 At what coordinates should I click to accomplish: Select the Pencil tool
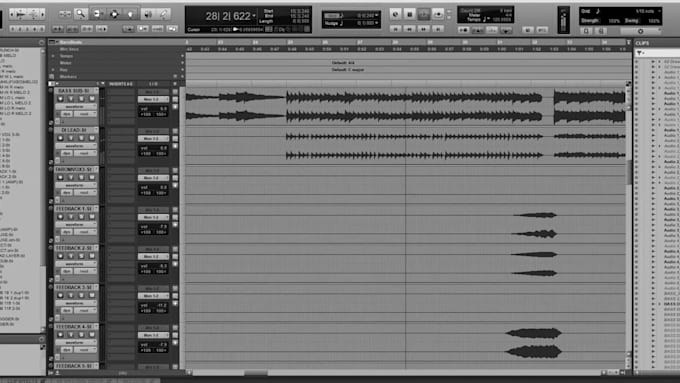[164, 14]
